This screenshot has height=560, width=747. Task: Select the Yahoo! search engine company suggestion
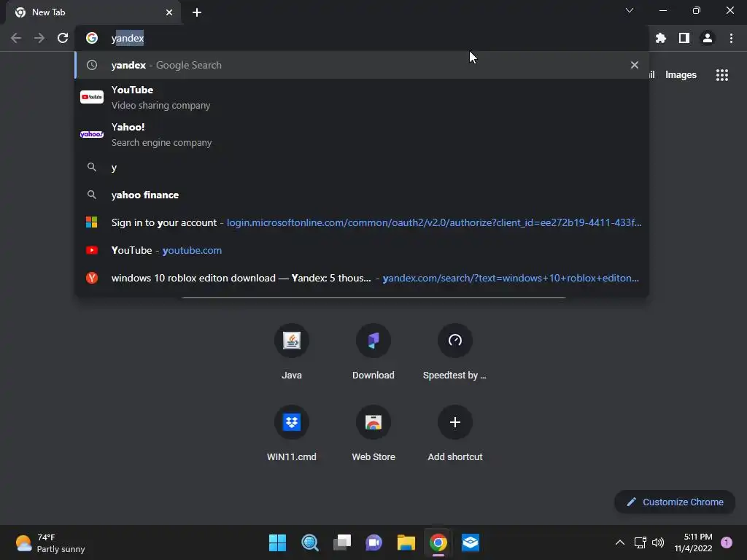pos(362,134)
